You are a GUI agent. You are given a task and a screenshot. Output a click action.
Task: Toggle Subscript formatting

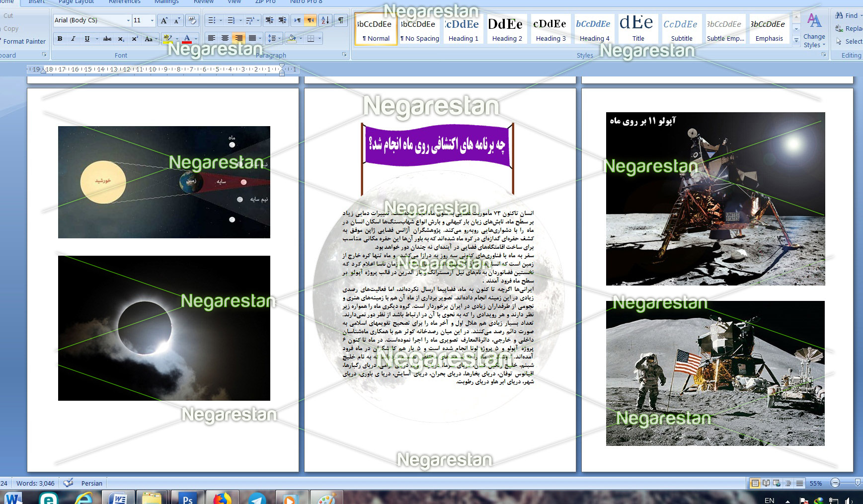click(121, 39)
